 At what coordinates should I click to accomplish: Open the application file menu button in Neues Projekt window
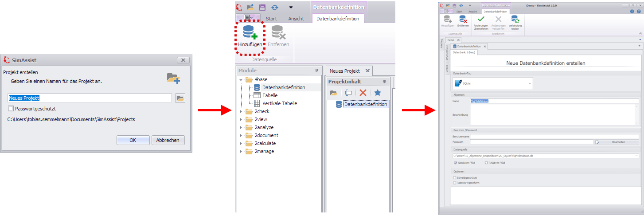click(x=248, y=18)
